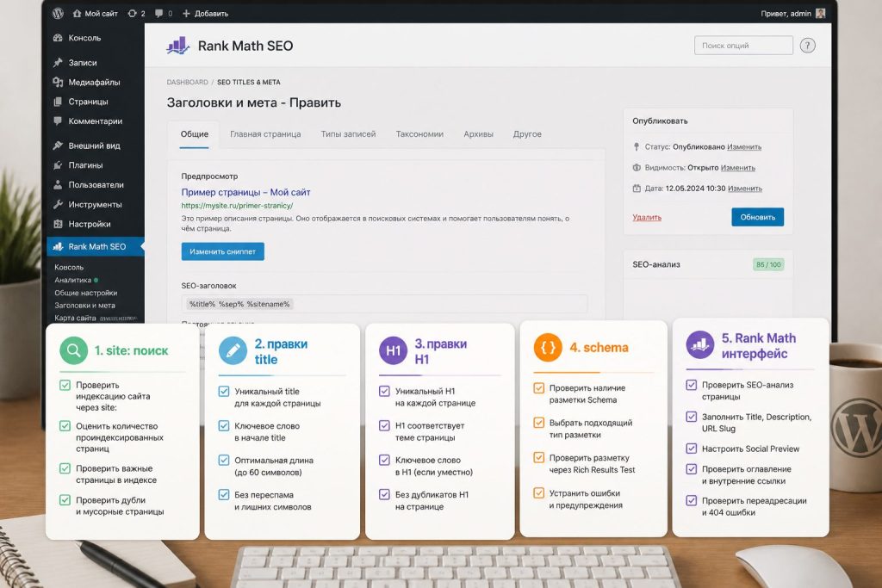Click the orange schema braces icon
This screenshot has width=882, height=588.
coord(548,347)
